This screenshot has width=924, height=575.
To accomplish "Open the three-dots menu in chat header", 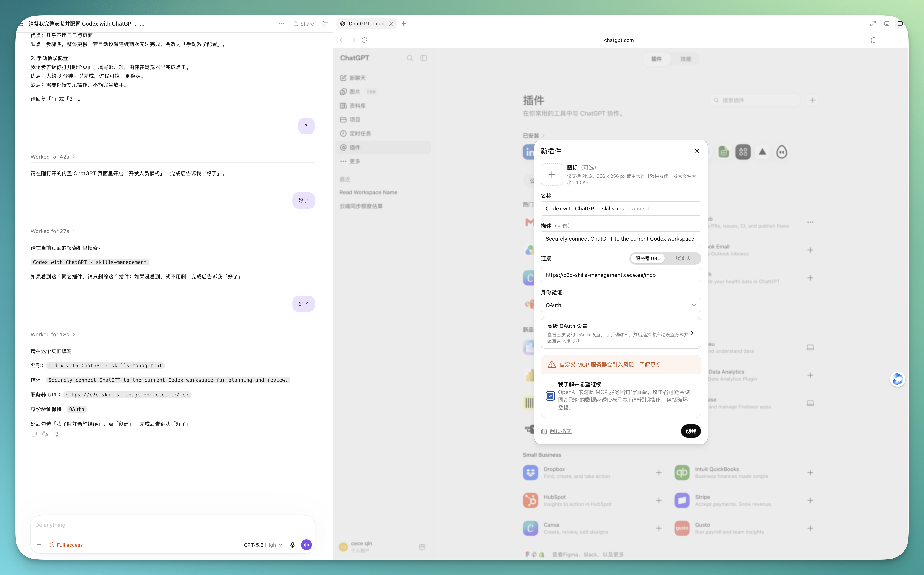I will (x=281, y=24).
